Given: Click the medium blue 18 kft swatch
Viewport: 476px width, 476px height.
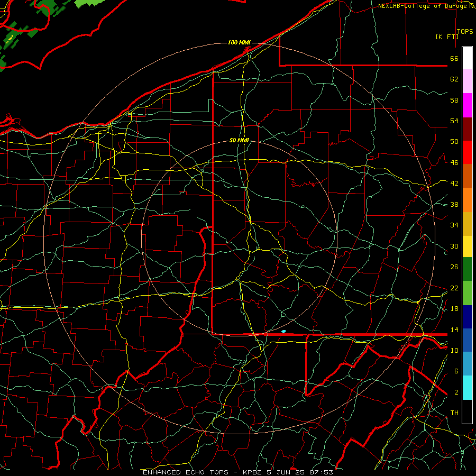Looking at the screenshot, I should tap(467, 340).
